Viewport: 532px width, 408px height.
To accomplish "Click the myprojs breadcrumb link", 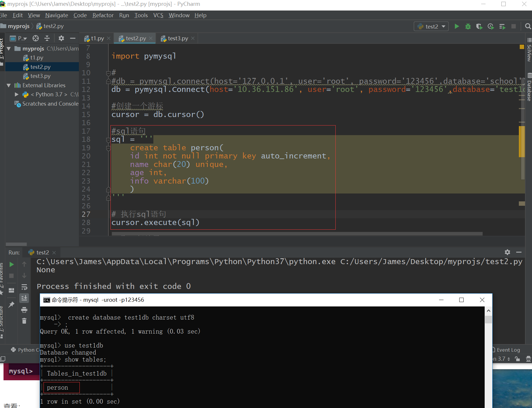I will (18, 26).
